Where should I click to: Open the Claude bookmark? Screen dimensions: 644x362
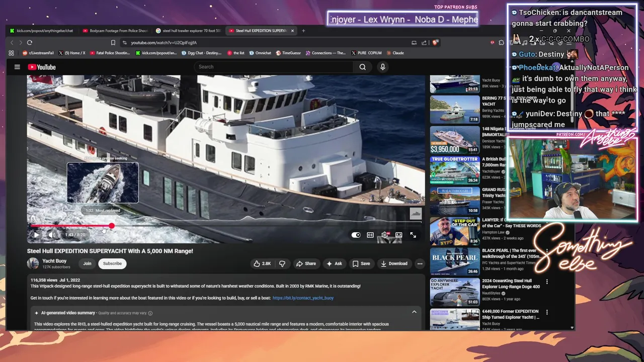click(395, 53)
